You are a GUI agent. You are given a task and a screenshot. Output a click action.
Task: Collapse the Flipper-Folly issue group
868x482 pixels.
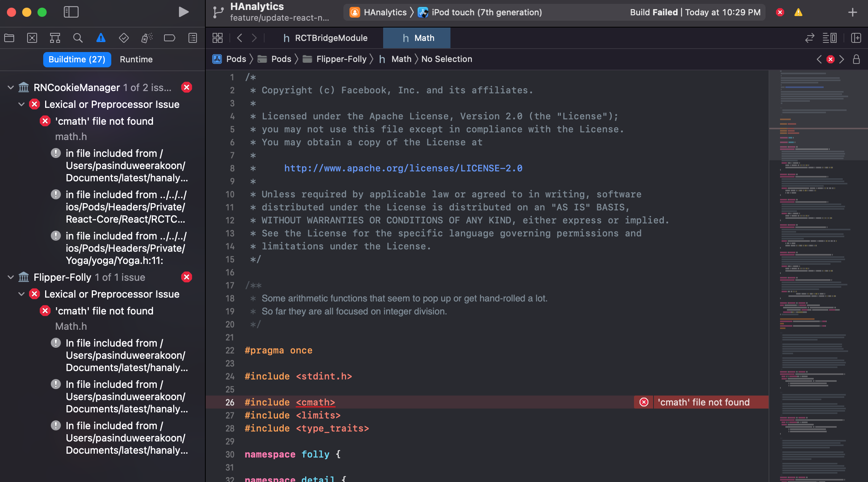coord(11,277)
